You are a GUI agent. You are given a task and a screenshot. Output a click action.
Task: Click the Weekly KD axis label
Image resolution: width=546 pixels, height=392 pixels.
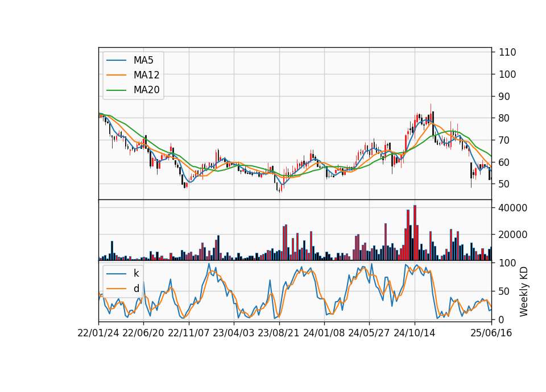tap(523, 291)
